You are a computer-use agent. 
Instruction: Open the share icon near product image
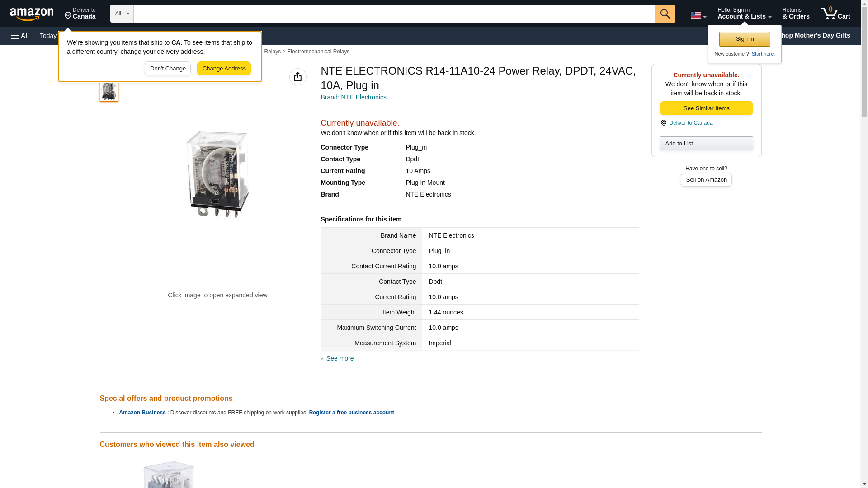[297, 77]
